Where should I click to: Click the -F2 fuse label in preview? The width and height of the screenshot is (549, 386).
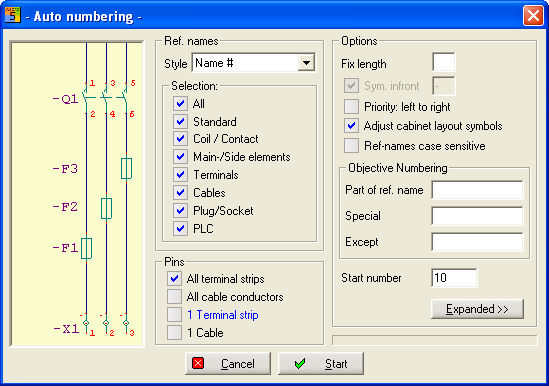tap(65, 207)
